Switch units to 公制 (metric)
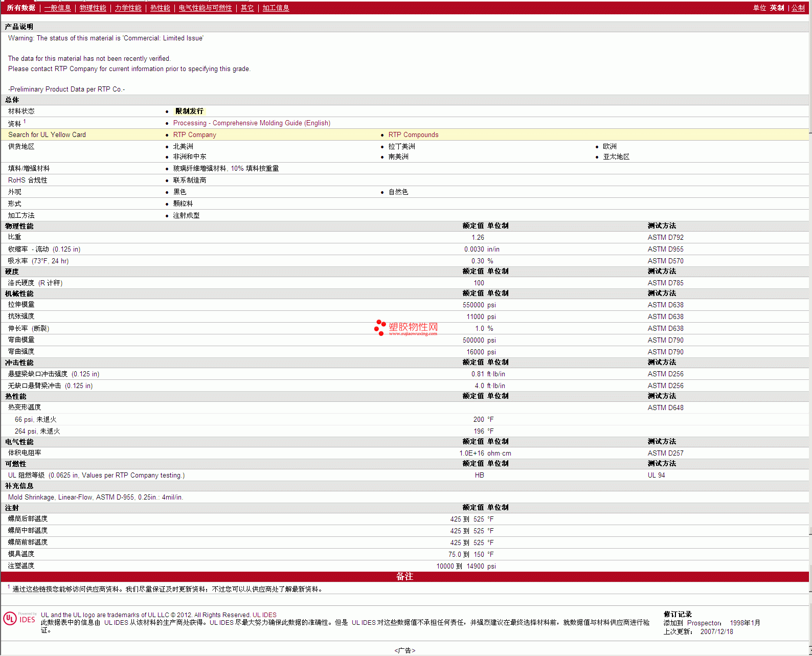Viewport: 812px width, 656px height. click(x=798, y=8)
